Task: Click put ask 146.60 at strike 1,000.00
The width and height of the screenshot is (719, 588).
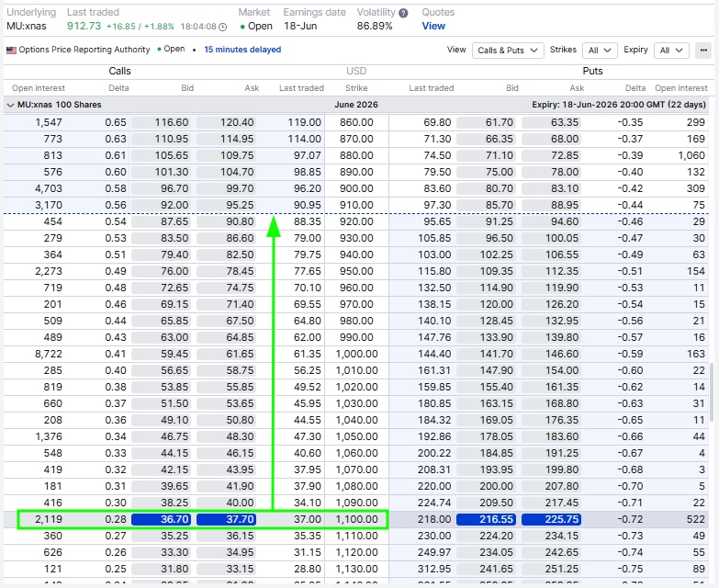Action: [x=551, y=354]
